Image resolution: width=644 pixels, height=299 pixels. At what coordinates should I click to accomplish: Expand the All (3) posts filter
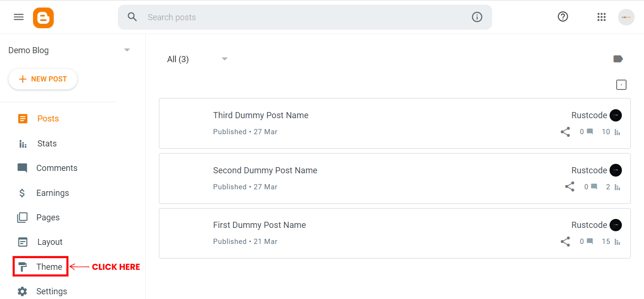click(225, 58)
